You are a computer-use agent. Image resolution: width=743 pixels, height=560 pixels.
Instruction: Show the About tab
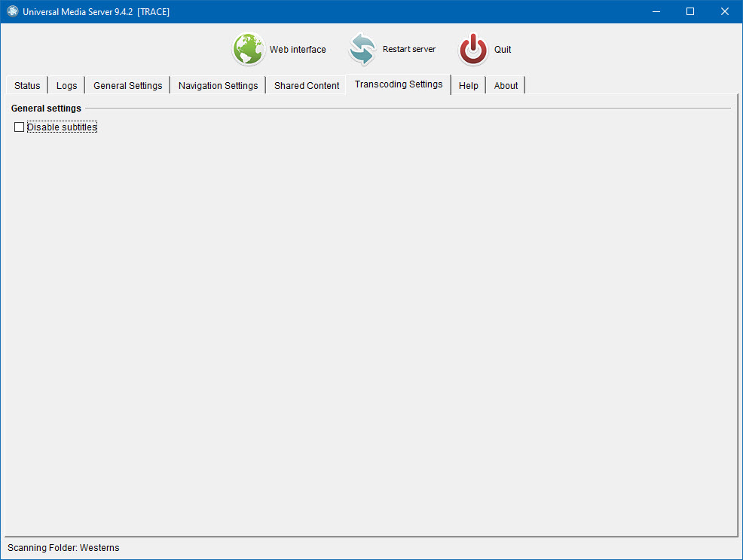506,86
